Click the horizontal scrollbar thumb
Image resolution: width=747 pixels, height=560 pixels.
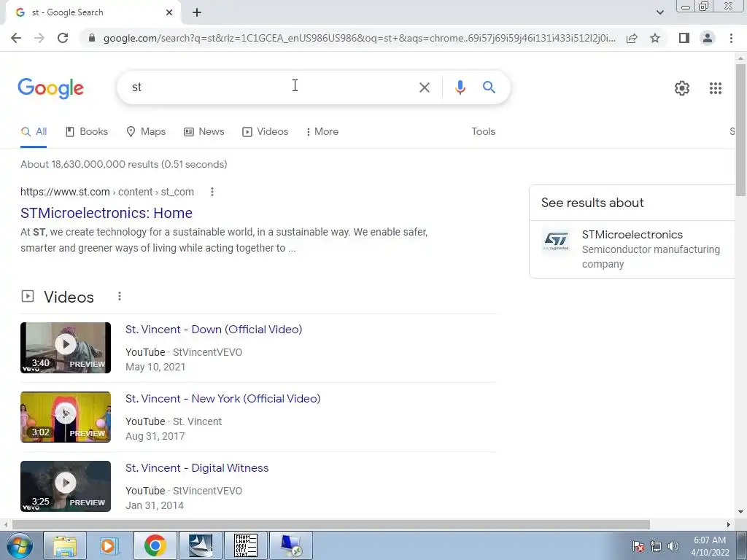click(x=331, y=524)
